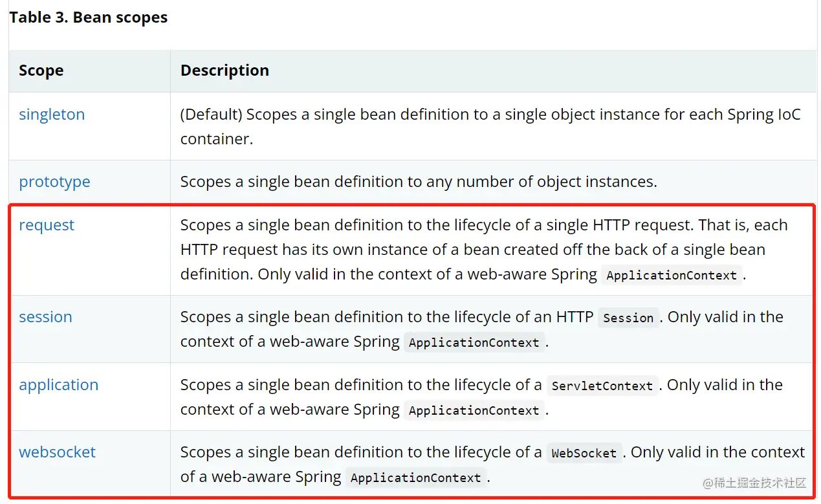Open the websocket scope link
Image resolution: width=821 pixels, height=504 pixels.
coord(57,452)
